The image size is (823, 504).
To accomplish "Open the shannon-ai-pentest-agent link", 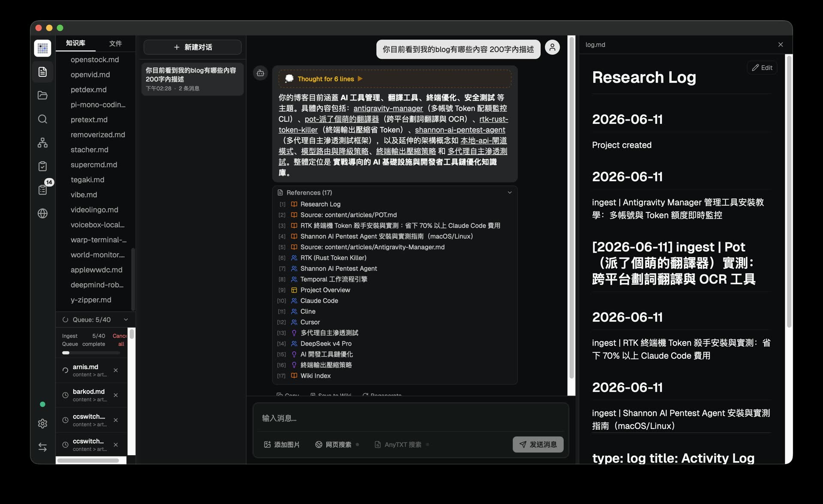I will (460, 130).
